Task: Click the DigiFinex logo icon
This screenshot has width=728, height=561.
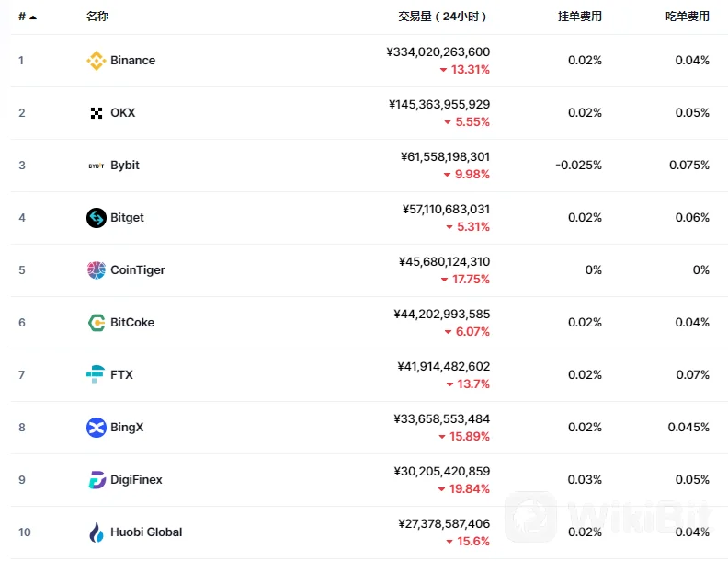Action: [x=97, y=480]
